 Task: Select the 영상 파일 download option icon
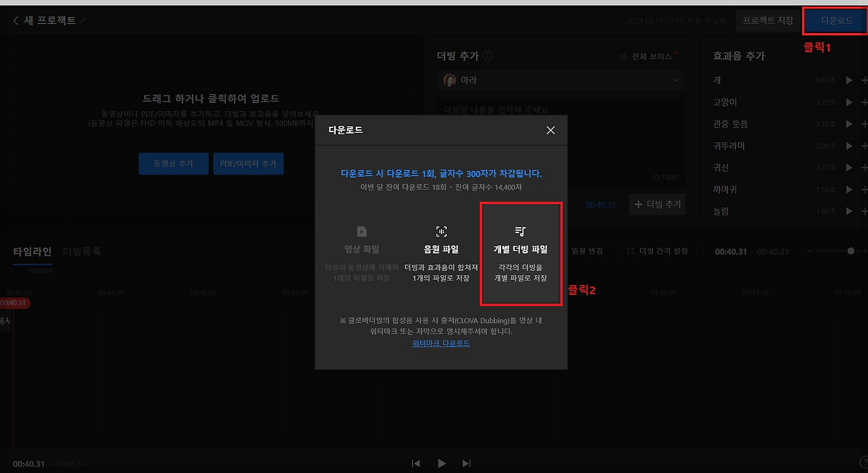coord(361,231)
